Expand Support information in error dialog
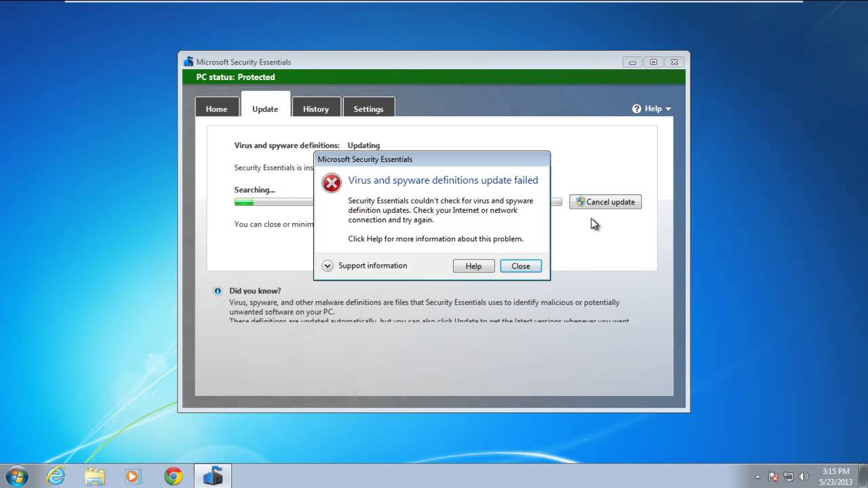The image size is (868, 488). [x=328, y=266]
